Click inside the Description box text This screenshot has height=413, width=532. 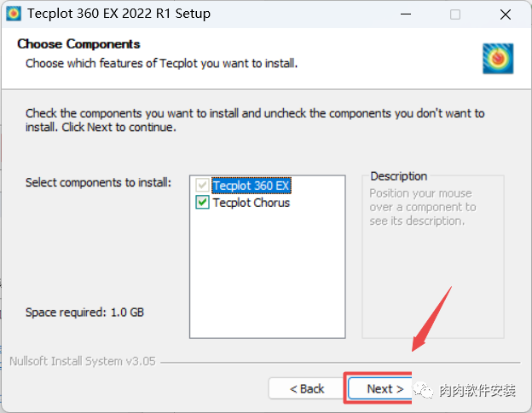coord(422,207)
